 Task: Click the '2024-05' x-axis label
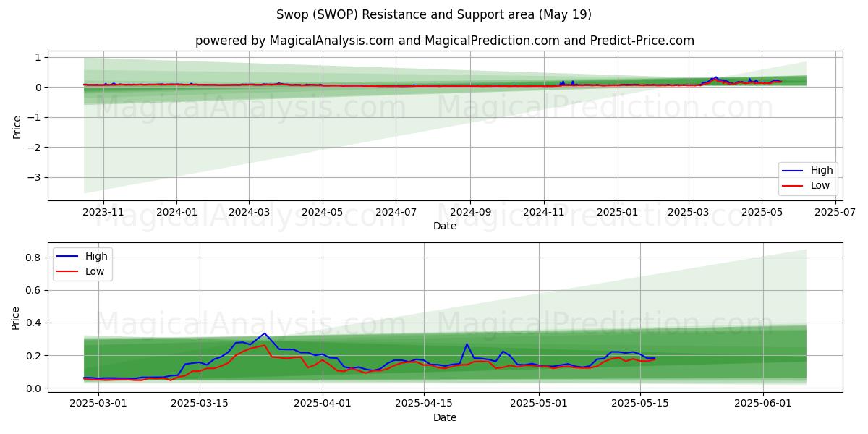point(322,213)
